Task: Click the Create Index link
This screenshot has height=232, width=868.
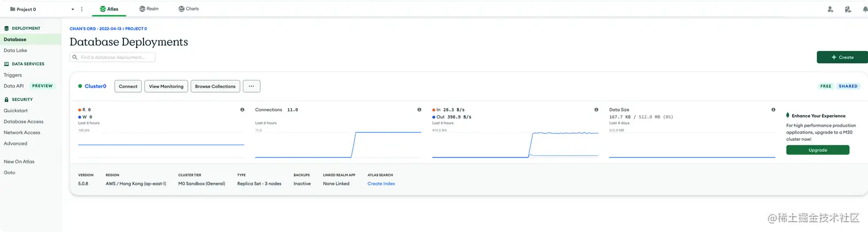Action: click(x=381, y=184)
